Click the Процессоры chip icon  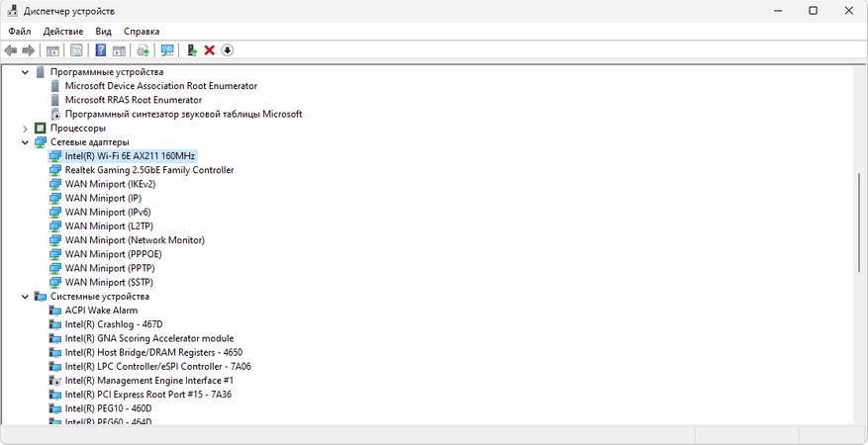40,129
